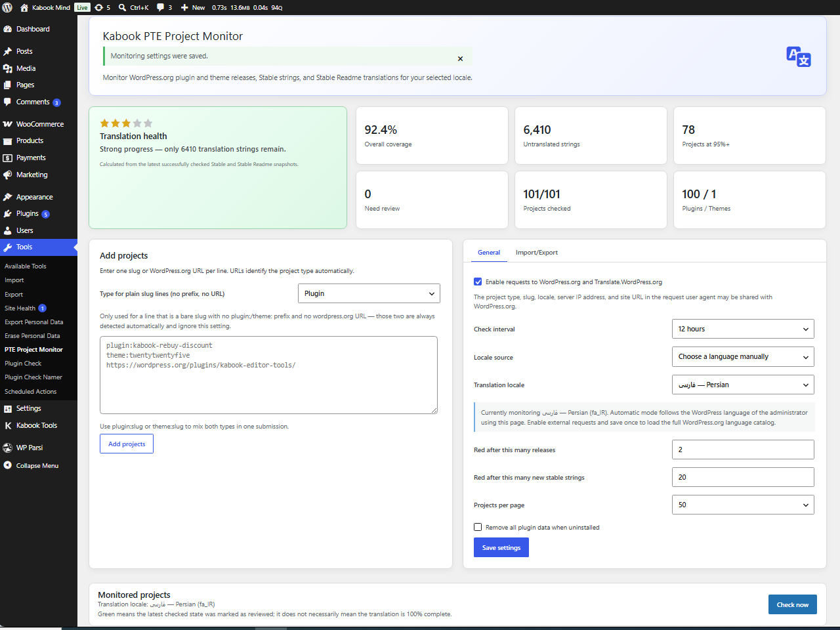Screen dimensions: 840x630
Task: Collapse the admin sidebar menu
Action: (39, 465)
